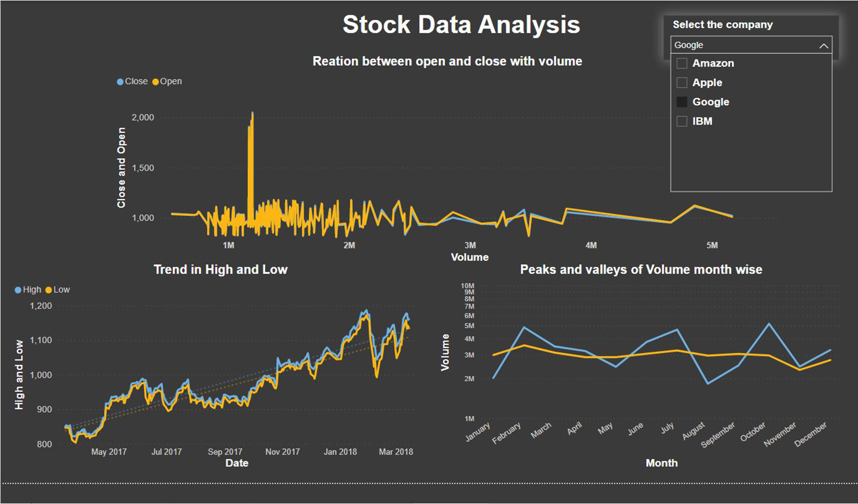The width and height of the screenshot is (858, 504).
Task: Collapse the company dropdown chevron
Action: tap(823, 46)
